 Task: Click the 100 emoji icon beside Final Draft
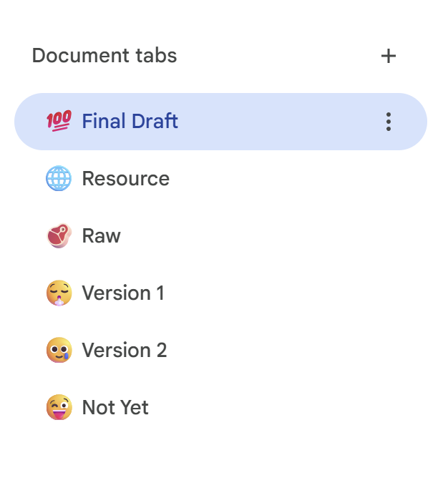point(59,122)
